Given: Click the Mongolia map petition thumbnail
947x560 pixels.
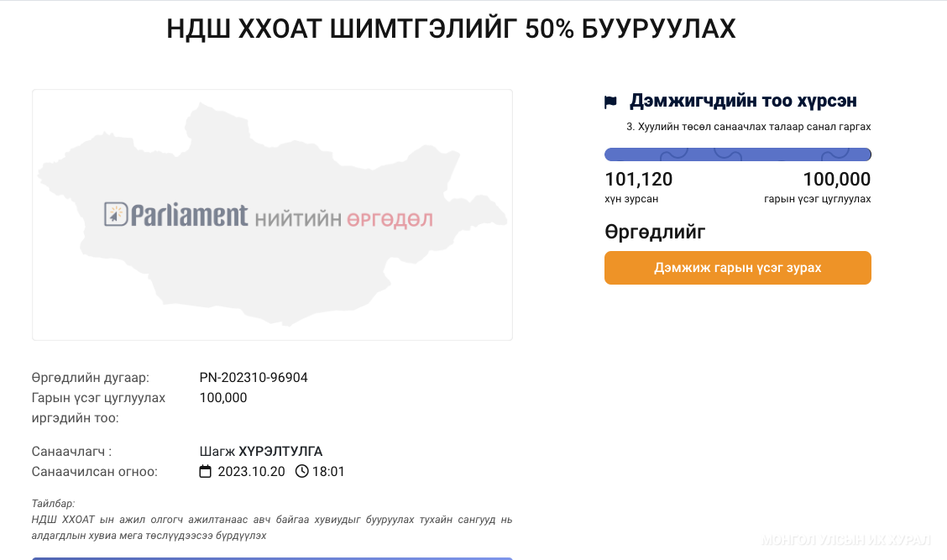Looking at the screenshot, I should click(272, 215).
